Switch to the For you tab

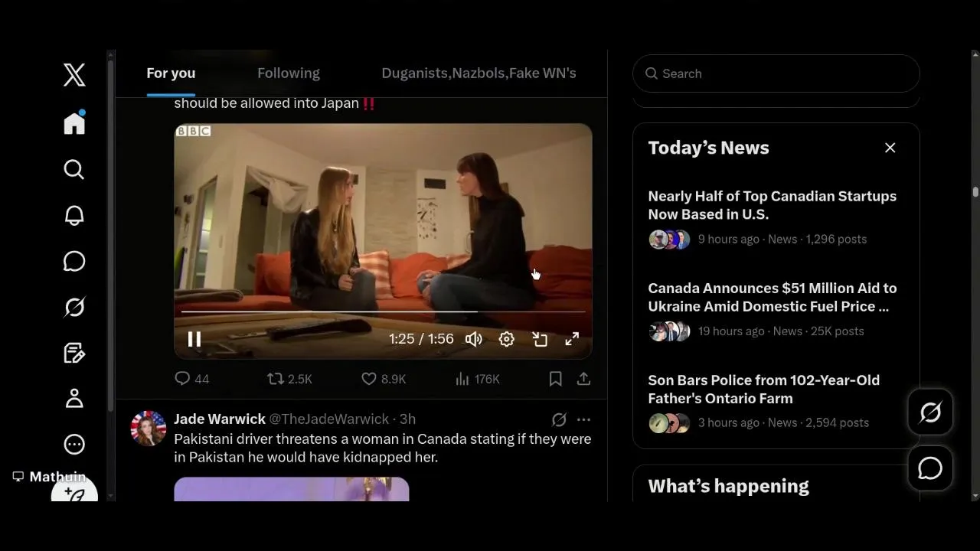coord(171,73)
